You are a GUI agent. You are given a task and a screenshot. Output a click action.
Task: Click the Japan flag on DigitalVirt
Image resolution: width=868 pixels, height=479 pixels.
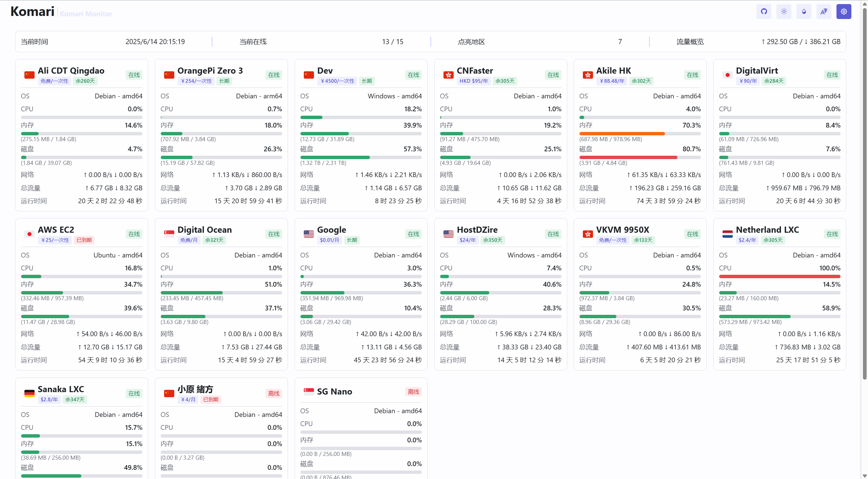coord(727,75)
